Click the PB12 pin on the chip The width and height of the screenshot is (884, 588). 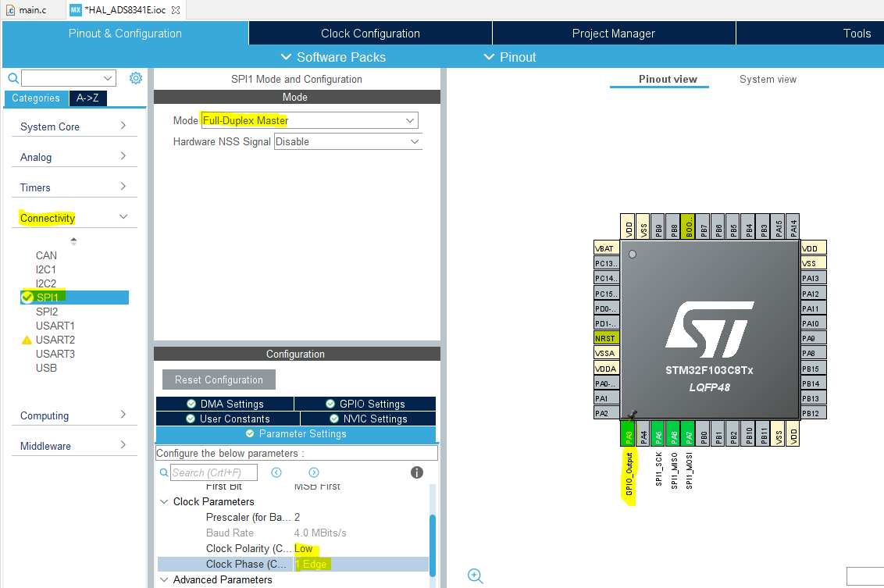(814, 413)
